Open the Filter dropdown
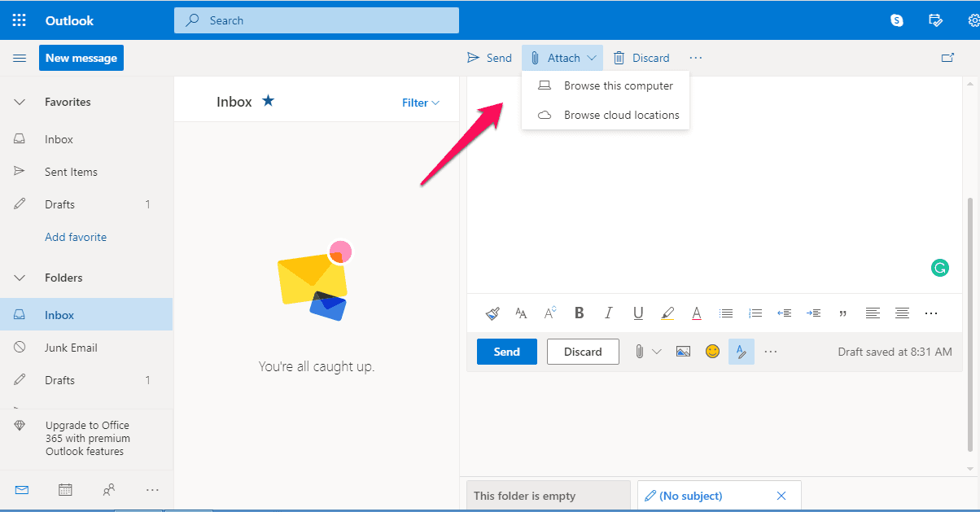Image resolution: width=980 pixels, height=512 pixels. [x=421, y=103]
